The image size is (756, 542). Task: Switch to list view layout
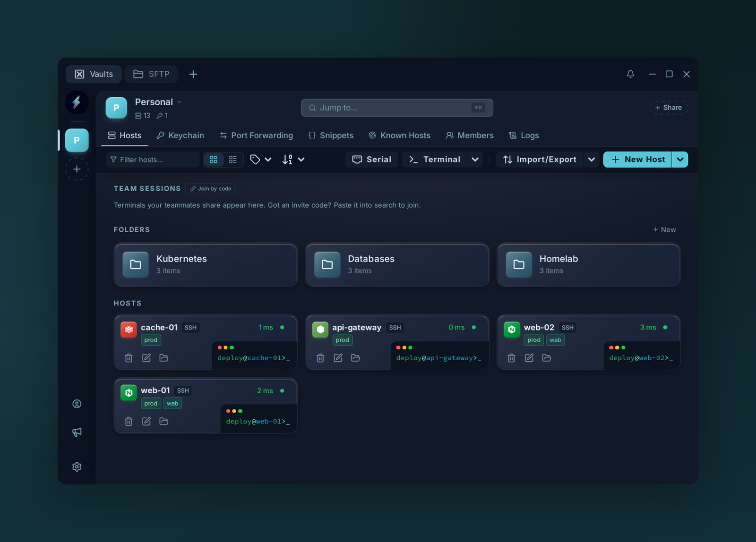(233, 160)
